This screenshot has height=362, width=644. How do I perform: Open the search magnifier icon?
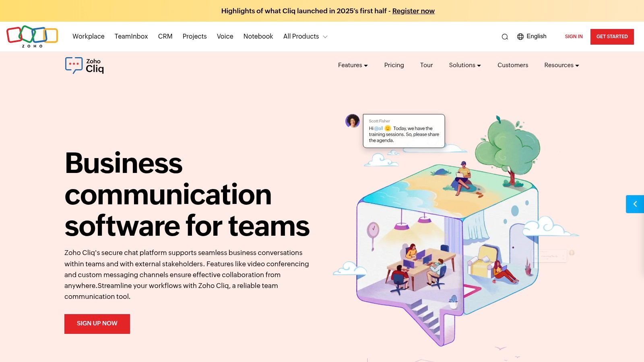(x=505, y=37)
